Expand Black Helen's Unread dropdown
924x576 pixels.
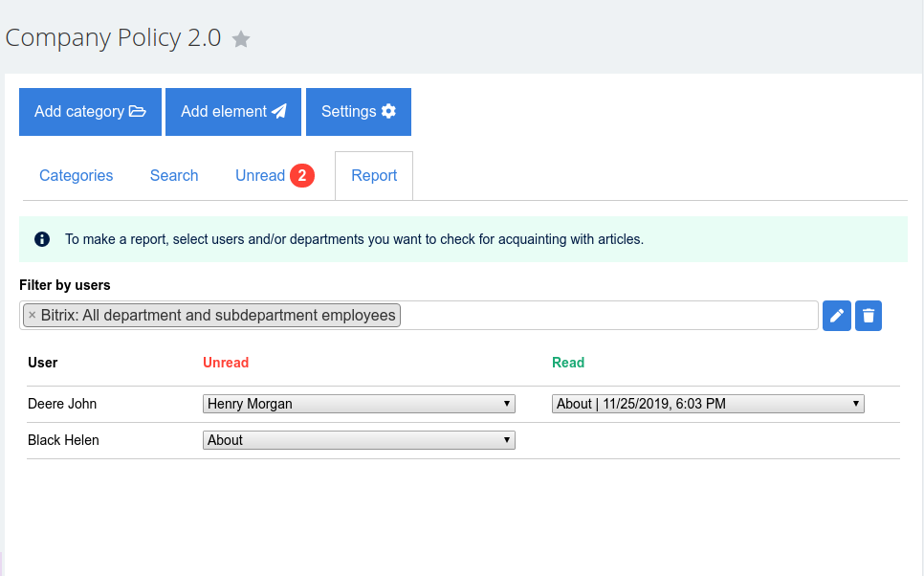coord(359,440)
